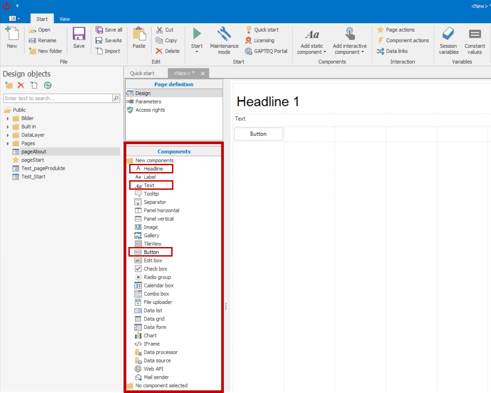This screenshot has width=491, height=393.
Task: Click new folder icon in Design objects panel
Action: tap(9, 85)
